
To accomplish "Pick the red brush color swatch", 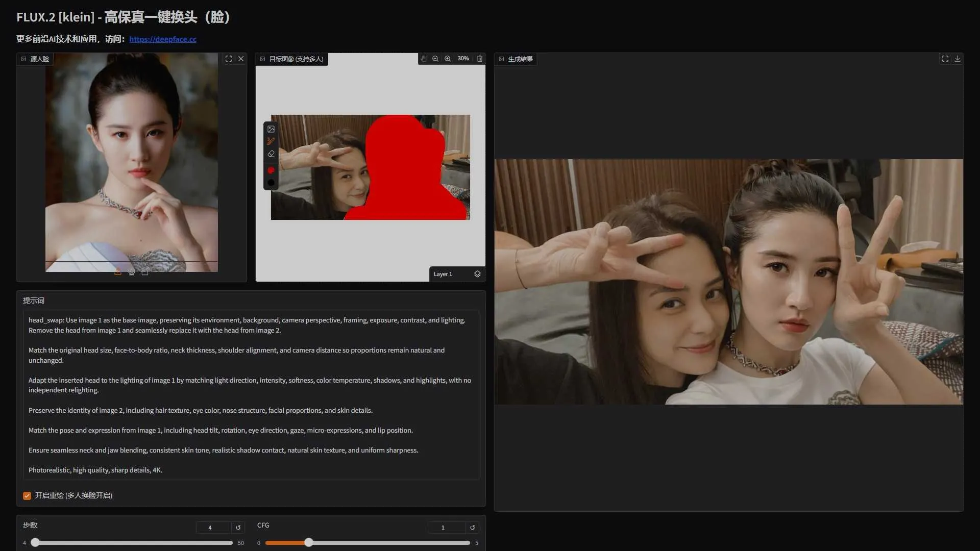I will point(271,170).
